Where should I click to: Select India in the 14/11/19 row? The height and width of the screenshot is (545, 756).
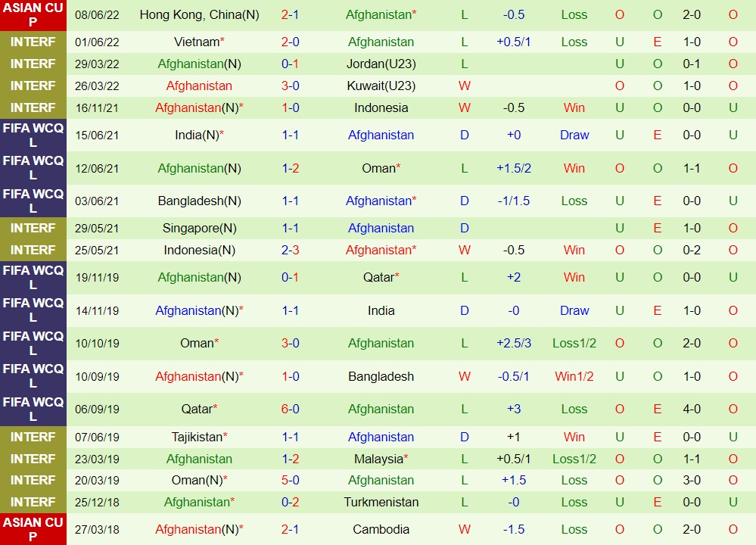(x=381, y=310)
